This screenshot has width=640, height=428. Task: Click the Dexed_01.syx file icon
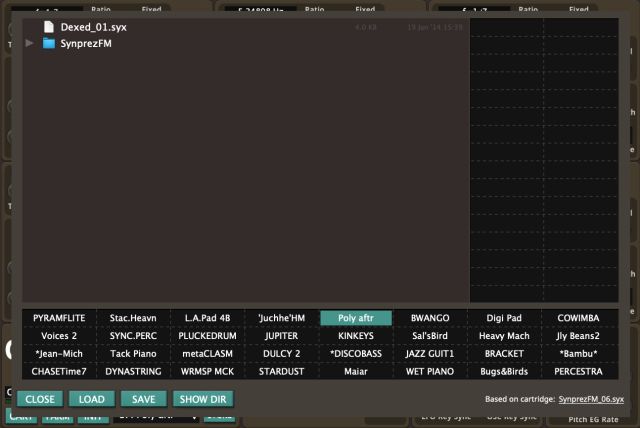tap(49, 27)
